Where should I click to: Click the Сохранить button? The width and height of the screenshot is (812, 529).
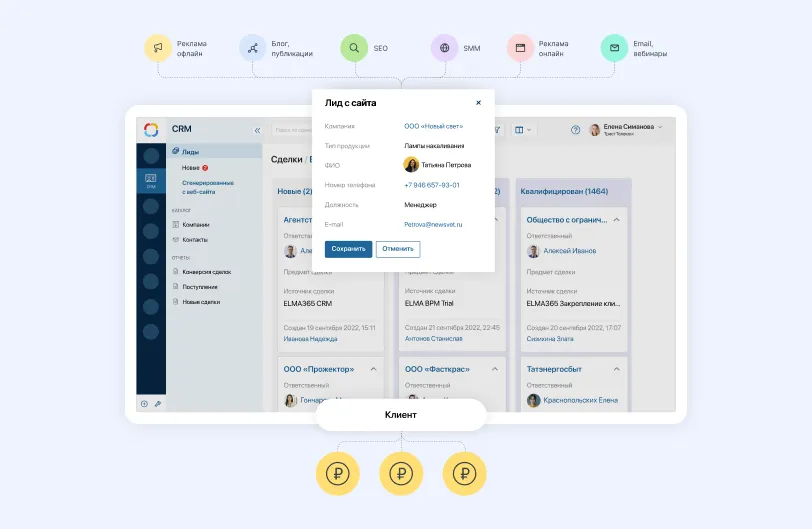tap(349, 249)
